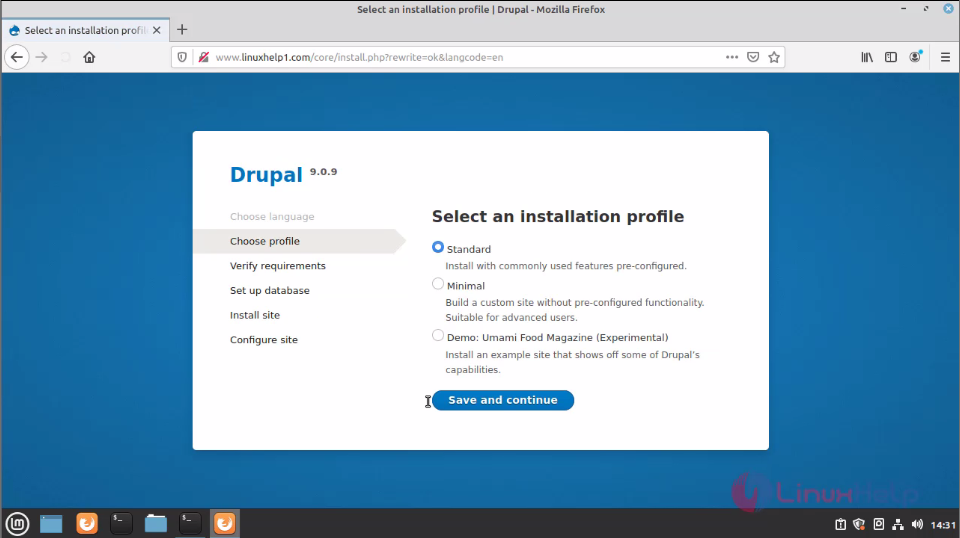
Task: Click the Standard profile description text
Action: [x=566, y=266]
